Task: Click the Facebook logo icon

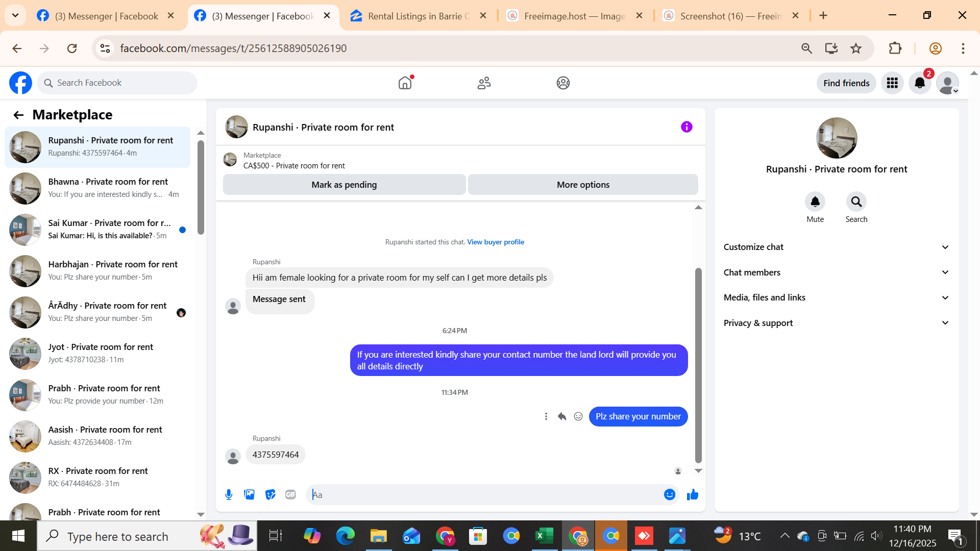Action: tap(20, 83)
